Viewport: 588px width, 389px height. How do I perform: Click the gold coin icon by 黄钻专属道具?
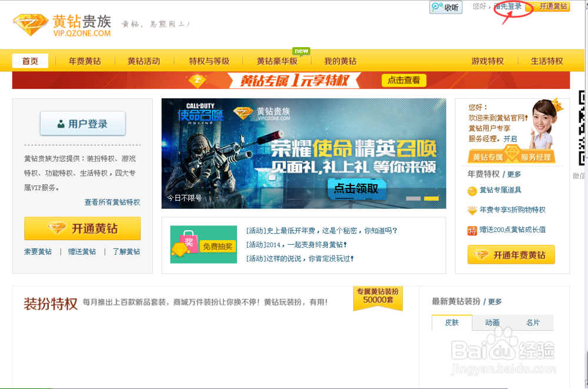tap(472, 191)
